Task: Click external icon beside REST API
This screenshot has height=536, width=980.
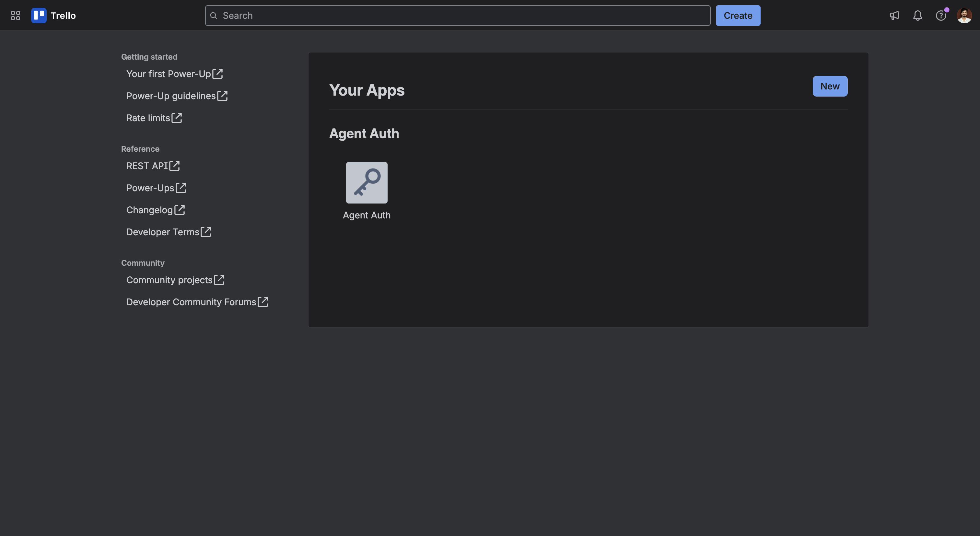Action: [x=175, y=166]
